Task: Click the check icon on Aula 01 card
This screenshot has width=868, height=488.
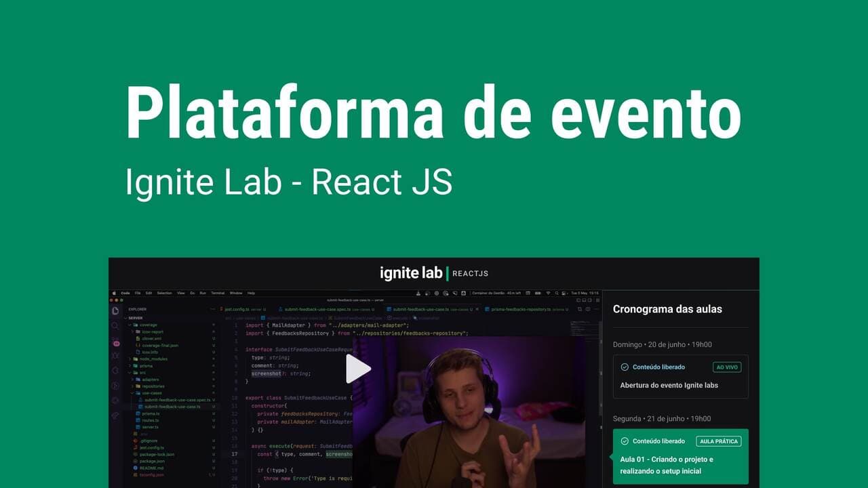Action: click(x=625, y=441)
